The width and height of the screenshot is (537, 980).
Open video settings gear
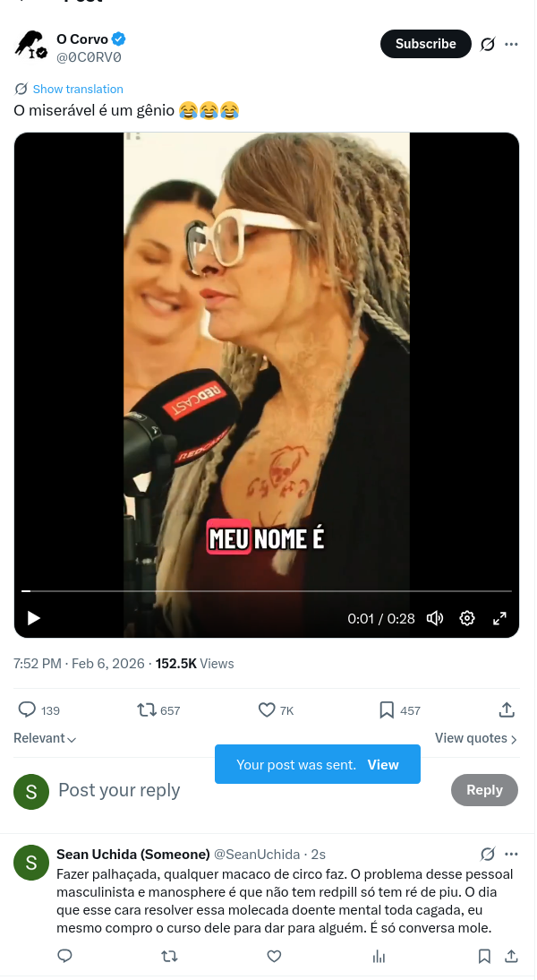click(467, 618)
